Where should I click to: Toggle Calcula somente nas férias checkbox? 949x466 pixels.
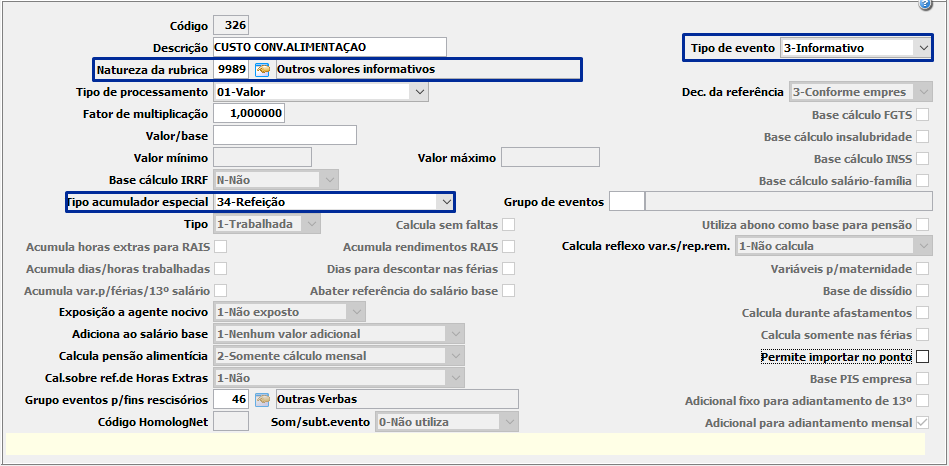tap(922, 335)
